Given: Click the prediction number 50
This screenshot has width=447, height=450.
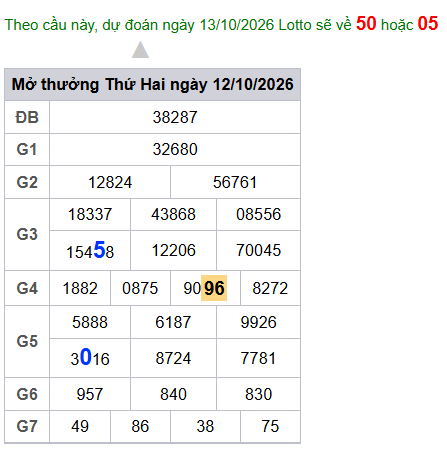Looking at the screenshot, I should (x=366, y=24).
